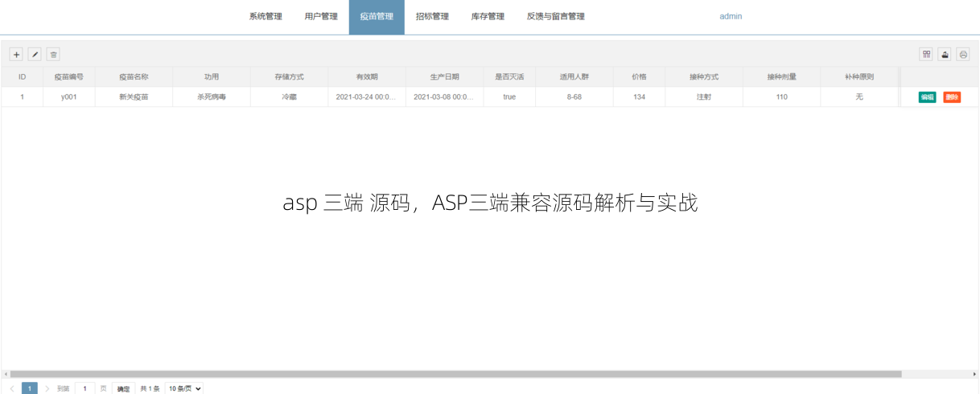This screenshot has height=394, width=980.
Task: Click the 生产日期 column header
Action: (444, 77)
